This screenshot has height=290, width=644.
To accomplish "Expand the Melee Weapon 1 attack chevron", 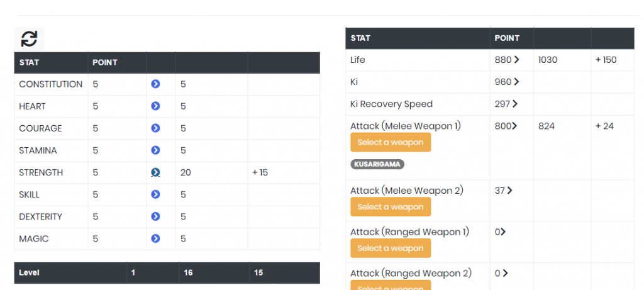I will [514, 126].
